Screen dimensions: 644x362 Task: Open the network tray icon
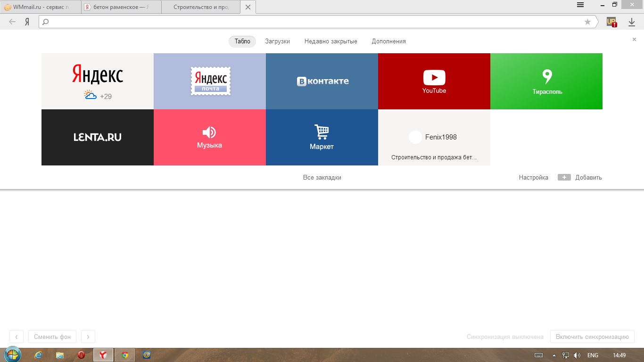coord(566,355)
